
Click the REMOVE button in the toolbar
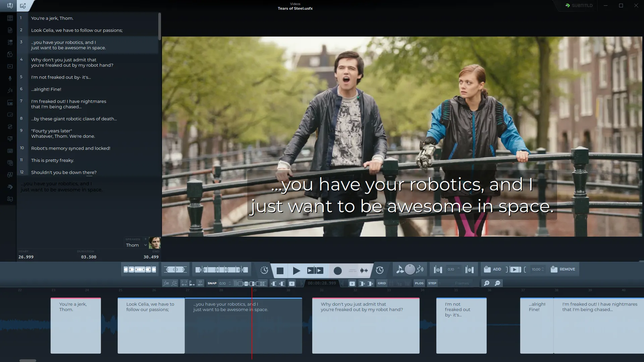[563, 269]
